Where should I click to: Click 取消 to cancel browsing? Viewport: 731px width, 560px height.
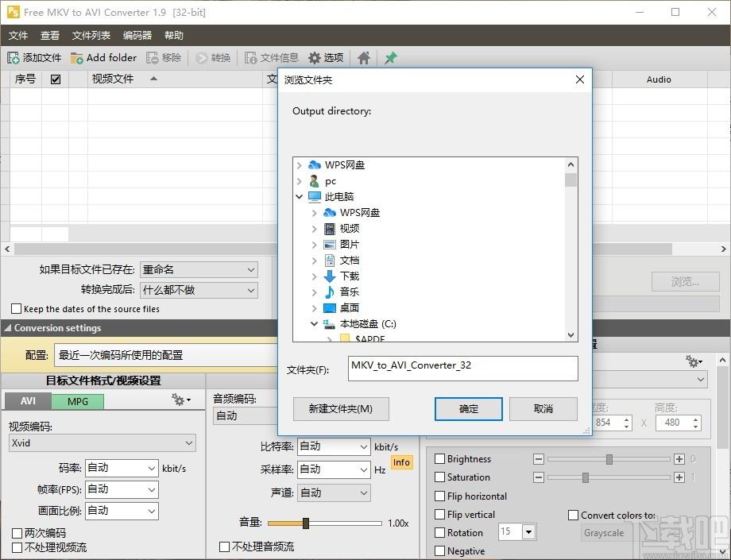coord(543,408)
